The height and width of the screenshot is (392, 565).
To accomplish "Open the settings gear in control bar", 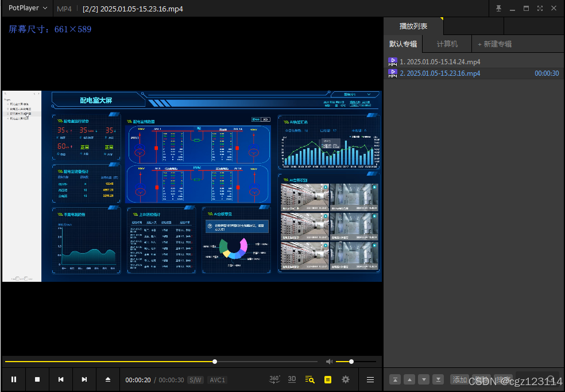I will (346, 379).
